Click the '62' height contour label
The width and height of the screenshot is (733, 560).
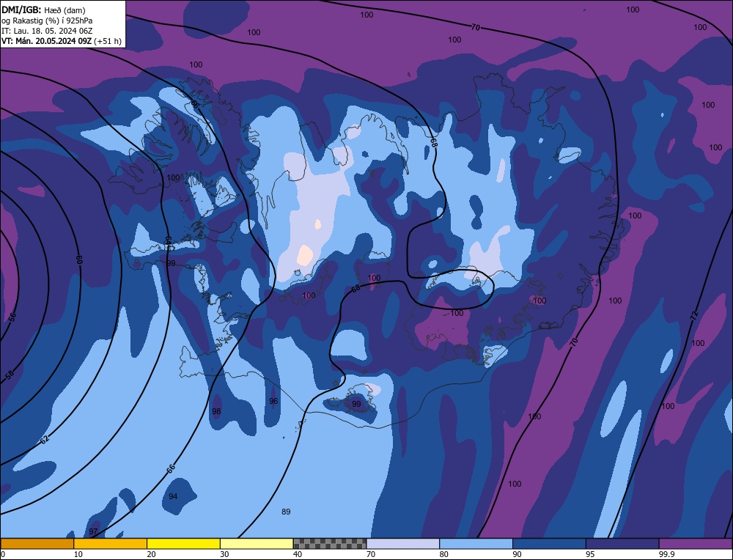point(45,439)
